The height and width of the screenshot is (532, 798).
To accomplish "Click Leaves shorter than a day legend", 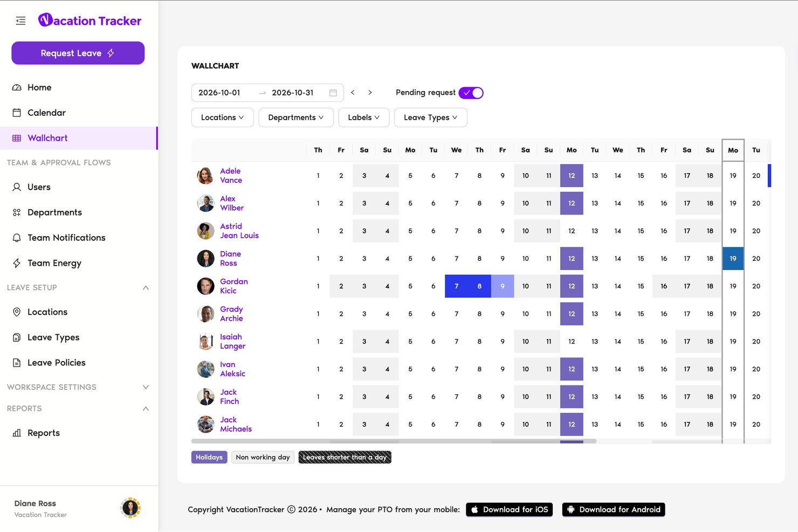I will click(x=345, y=457).
